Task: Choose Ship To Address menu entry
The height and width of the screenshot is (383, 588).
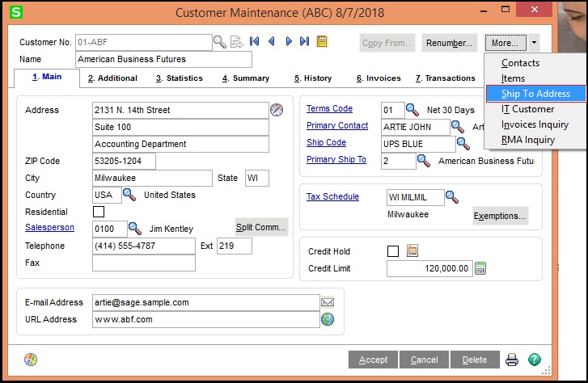Action: click(x=535, y=94)
